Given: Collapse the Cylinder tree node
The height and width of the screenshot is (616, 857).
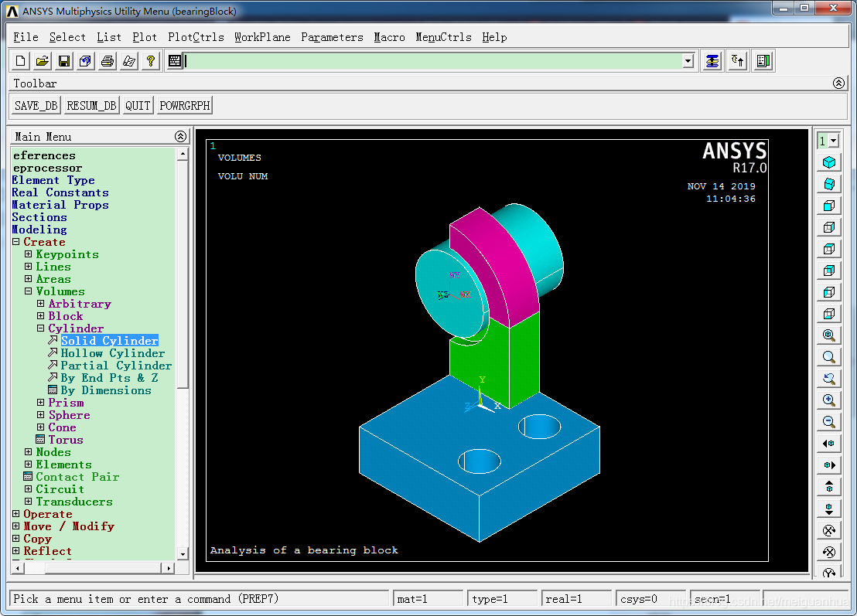Looking at the screenshot, I should [x=40, y=328].
